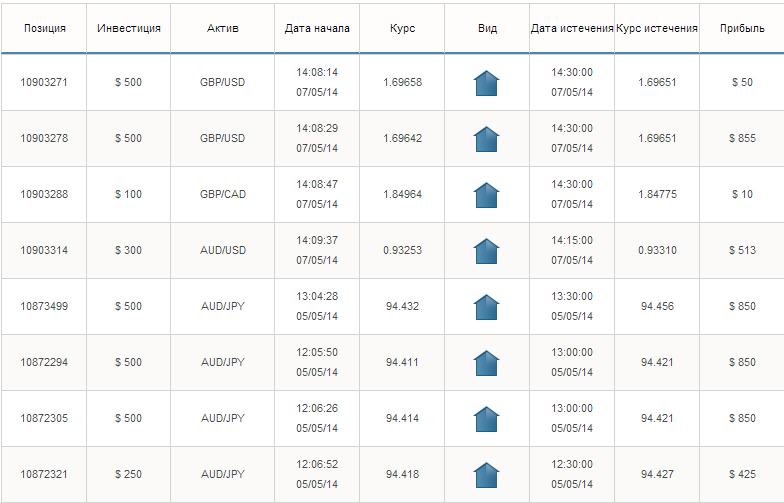Image resolution: width=784 pixels, height=503 pixels.
Task: Click the $ 513 profit cell
Action: (x=742, y=250)
